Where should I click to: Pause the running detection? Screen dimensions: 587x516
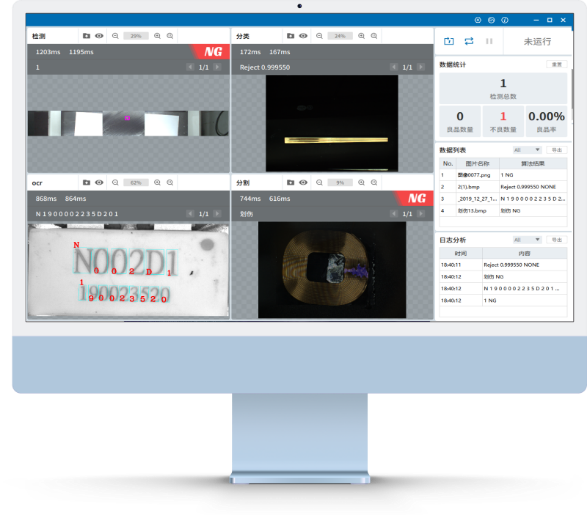[489, 41]
